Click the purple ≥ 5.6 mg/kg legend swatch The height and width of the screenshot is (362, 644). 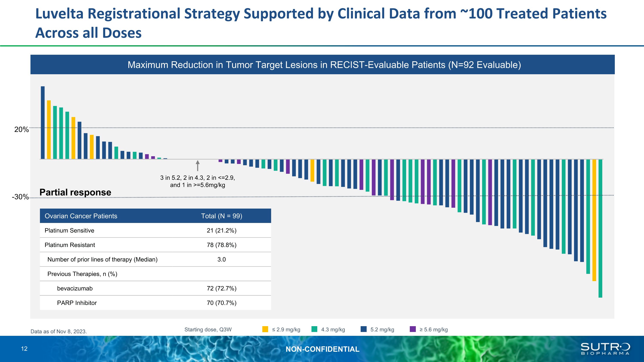coord(413,329)
